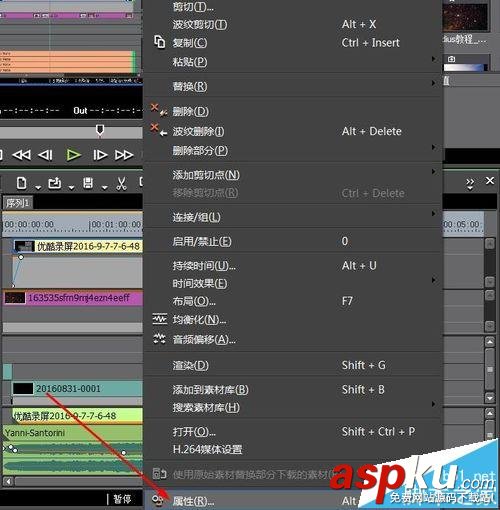Select Ripple Cut 波纹剪切(T) menu entry

[x=293, y=24]
